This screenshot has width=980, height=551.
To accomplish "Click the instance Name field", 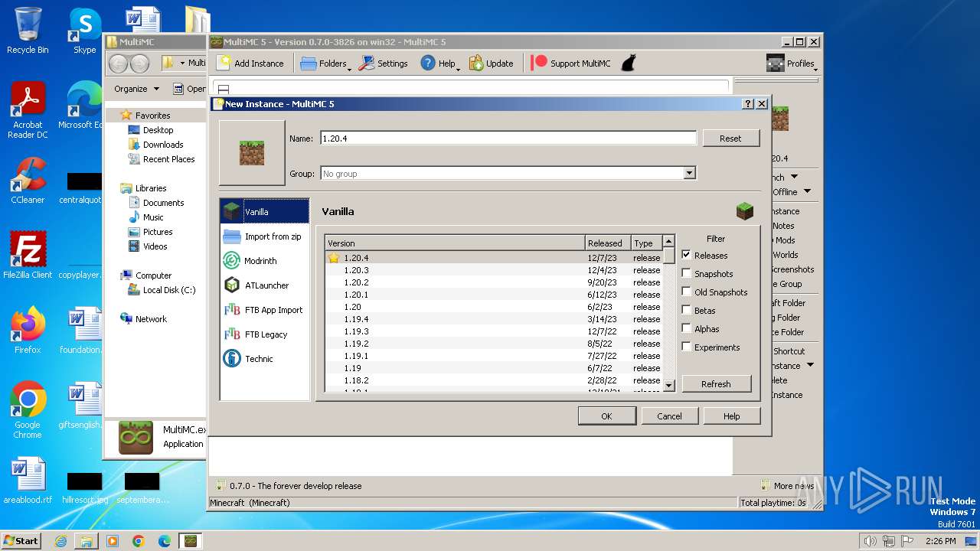I will coord(508,139).
